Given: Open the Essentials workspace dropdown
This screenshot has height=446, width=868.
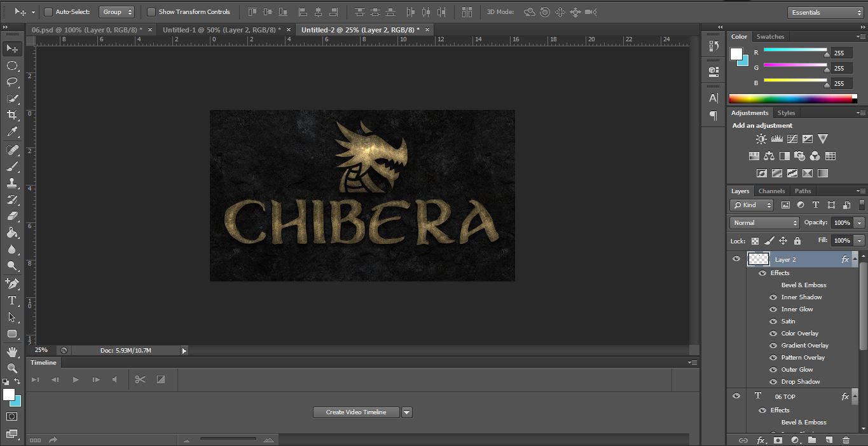Looking at the screenshot, I should click(825, 12).
